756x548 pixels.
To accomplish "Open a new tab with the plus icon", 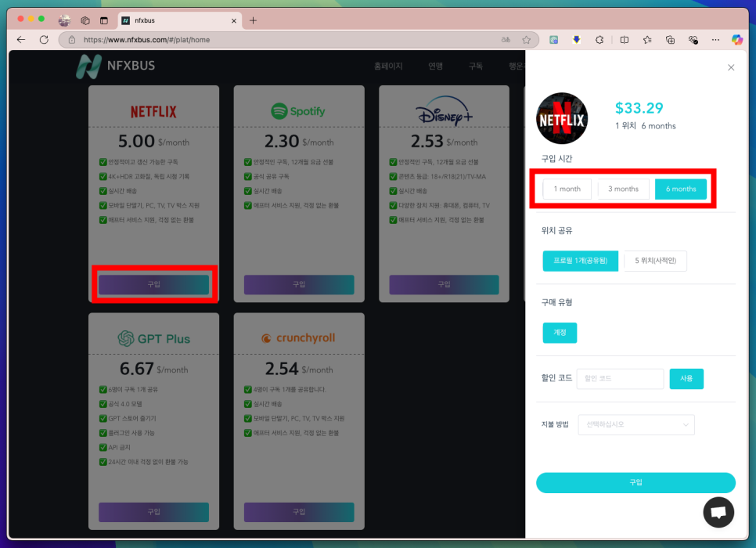I will pos(253,20).
